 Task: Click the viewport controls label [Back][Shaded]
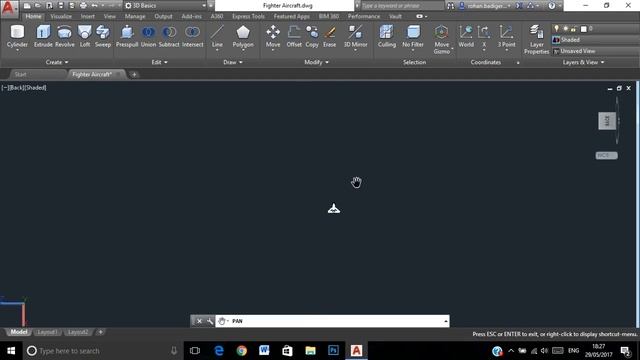27,87
